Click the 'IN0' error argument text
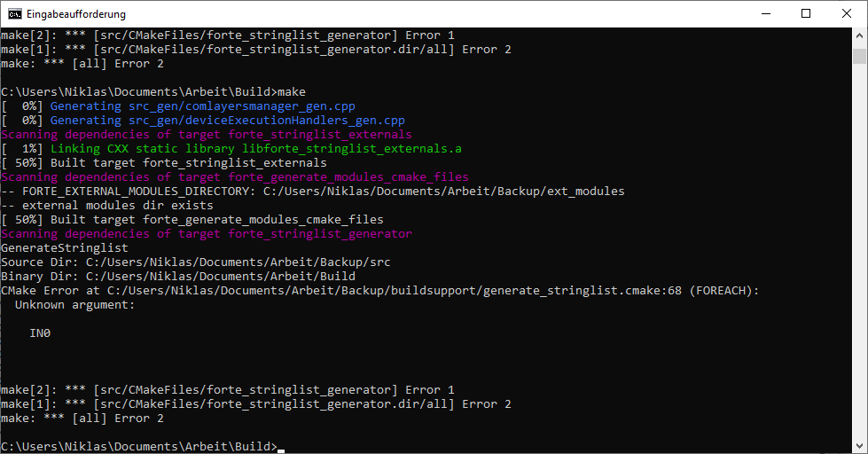Screen dimensions: 868x454 40,333
